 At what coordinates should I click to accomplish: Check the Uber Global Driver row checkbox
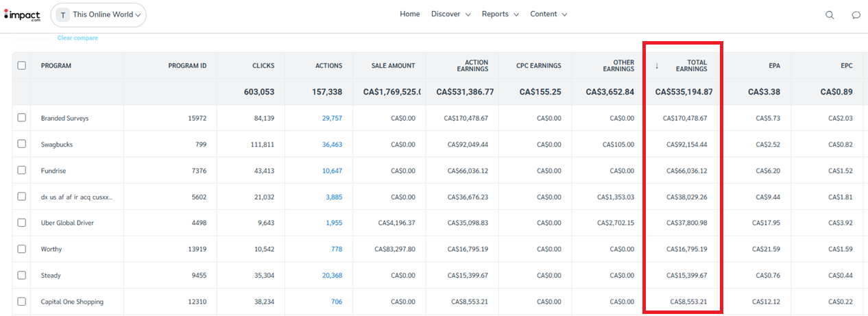[22, 223]
